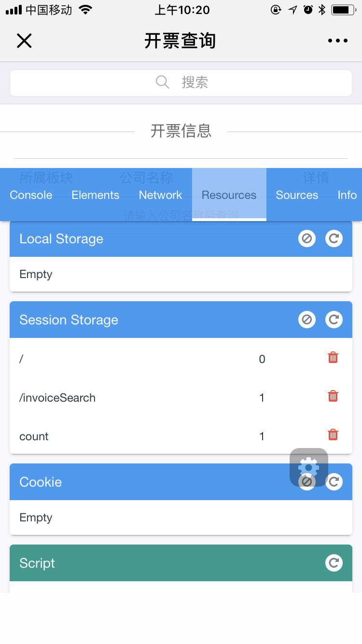Delete the /invoiceSearch session entry
This screenshot has width=362, height=644.
[333, 396]
